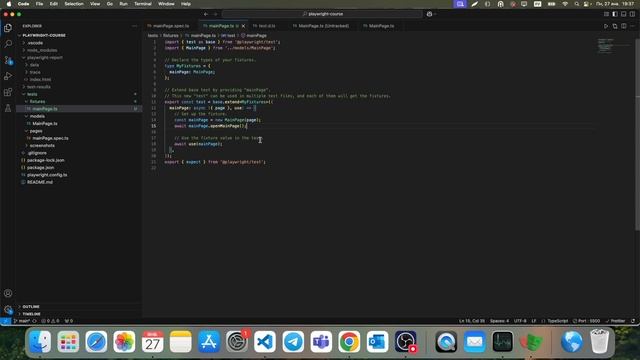Screen dimensions: 640x360
Task: Switch to MainPage.ts (Untracked) tab
Action: (x=323, y=26)
